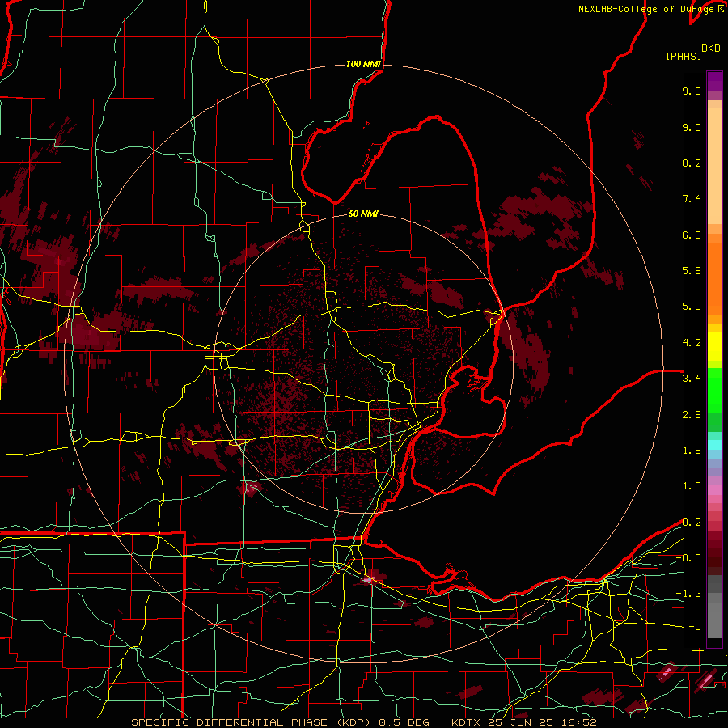Click the 7.4 scale value
The height and width of the screenshot is (728, 728).
click(x=692, y=199)
